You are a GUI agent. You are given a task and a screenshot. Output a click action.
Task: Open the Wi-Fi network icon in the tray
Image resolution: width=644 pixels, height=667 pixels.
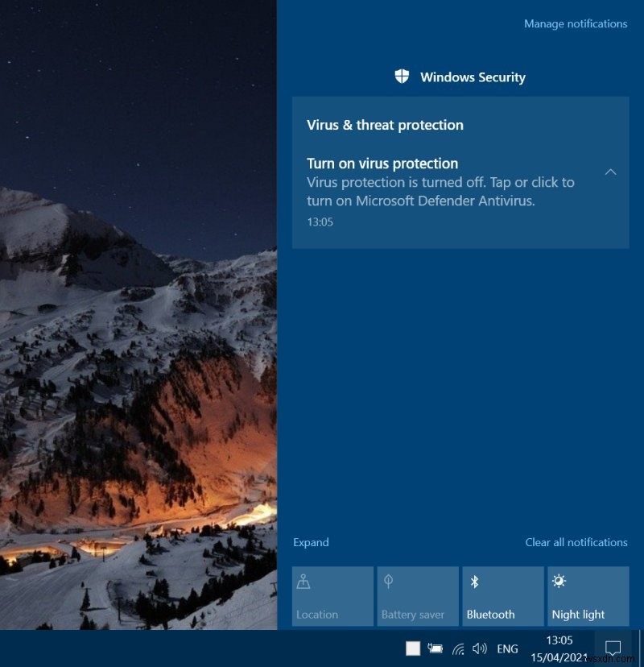(457, 648)
